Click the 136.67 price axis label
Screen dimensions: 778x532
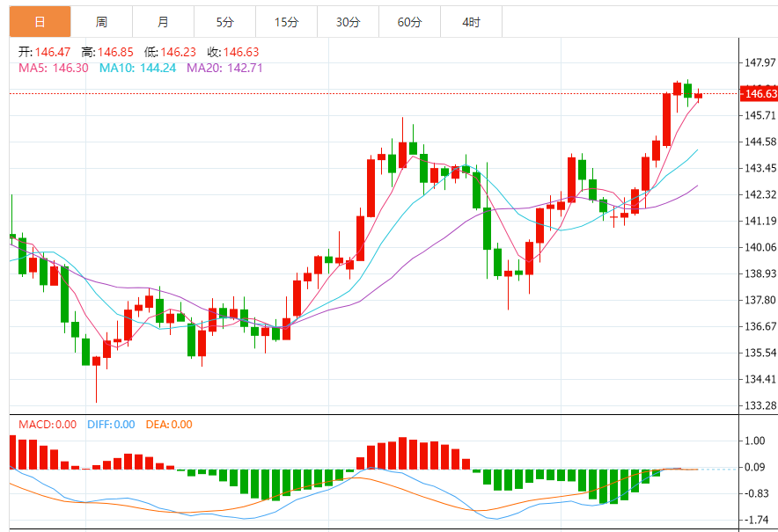pos(760,326)
